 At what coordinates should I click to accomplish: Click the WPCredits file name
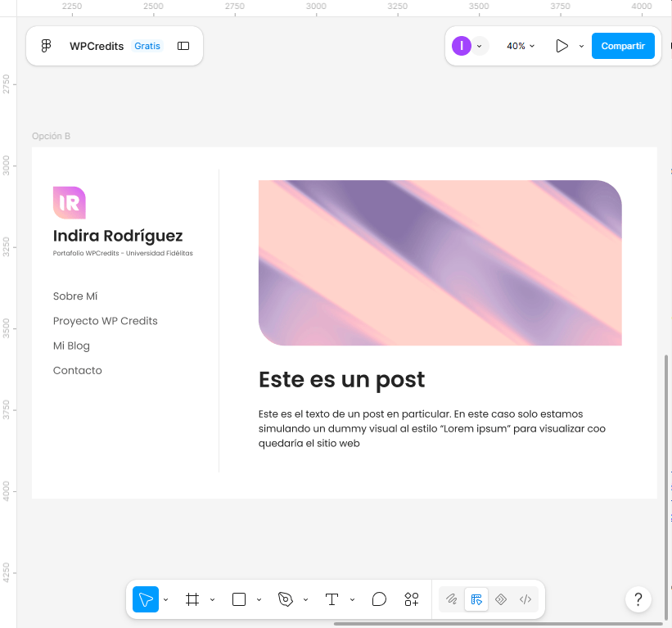click(97, 47)
